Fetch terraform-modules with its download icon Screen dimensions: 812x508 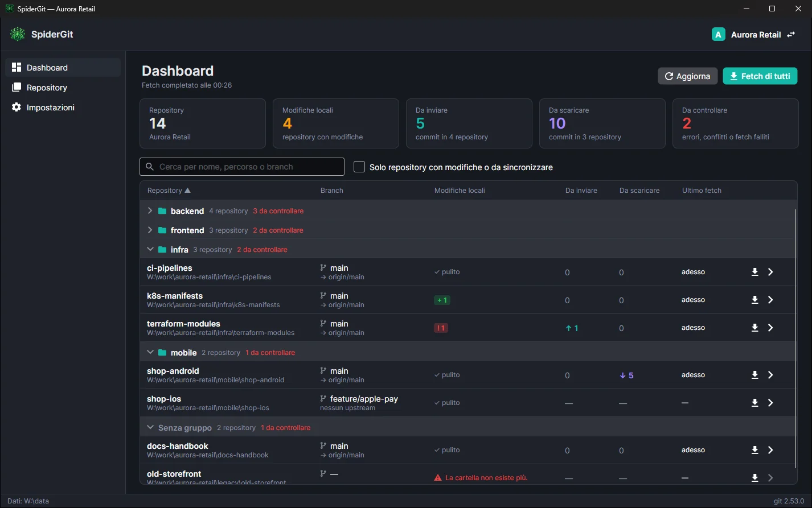[x=754, y=328]
